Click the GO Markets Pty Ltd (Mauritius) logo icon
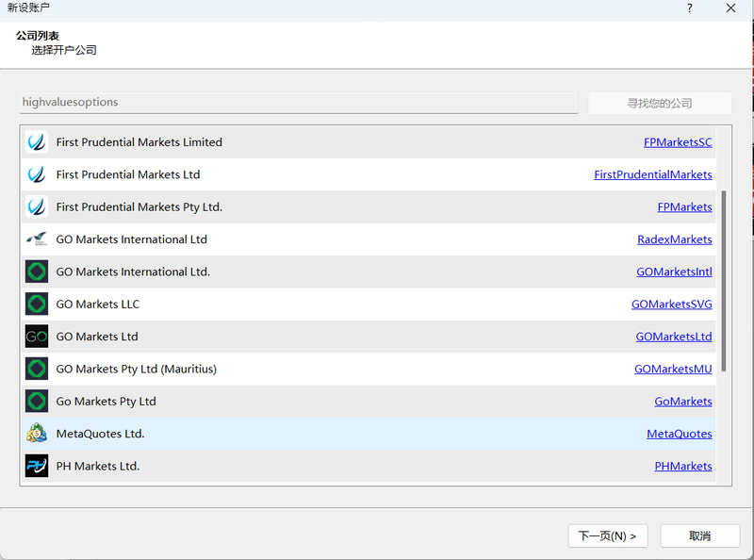This screenshot has height=560, width=754. 37,369
